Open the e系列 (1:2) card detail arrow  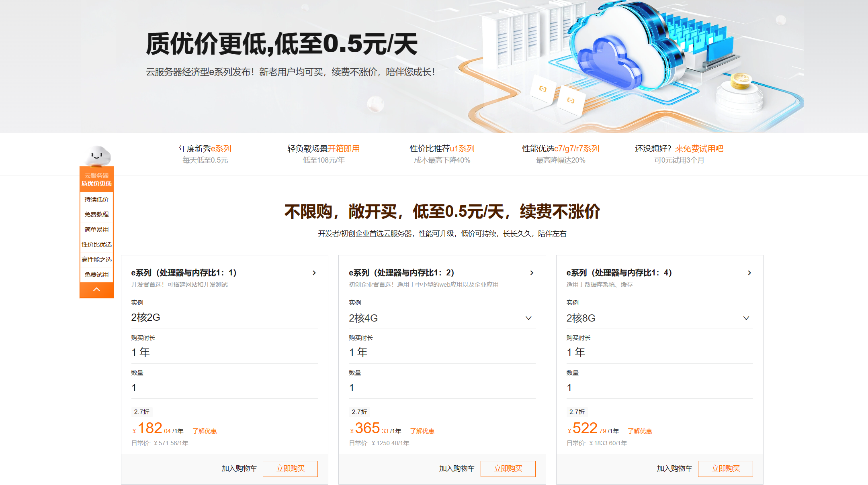tap(532, 273)
